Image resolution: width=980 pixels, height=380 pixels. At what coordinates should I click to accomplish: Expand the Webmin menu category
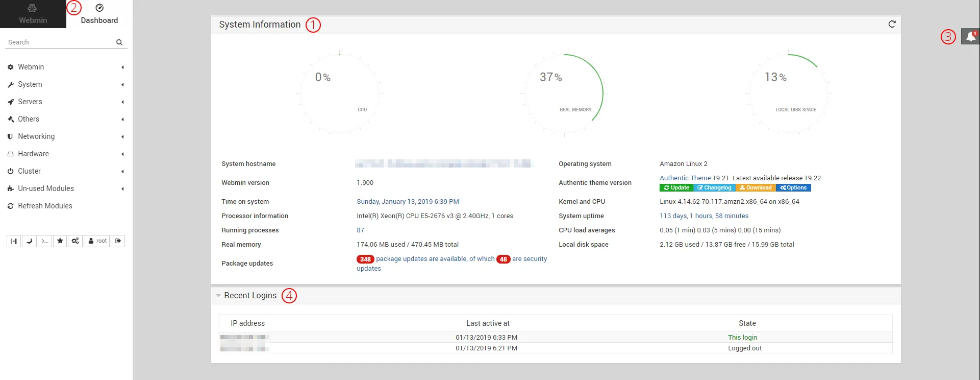pos(31,67)
